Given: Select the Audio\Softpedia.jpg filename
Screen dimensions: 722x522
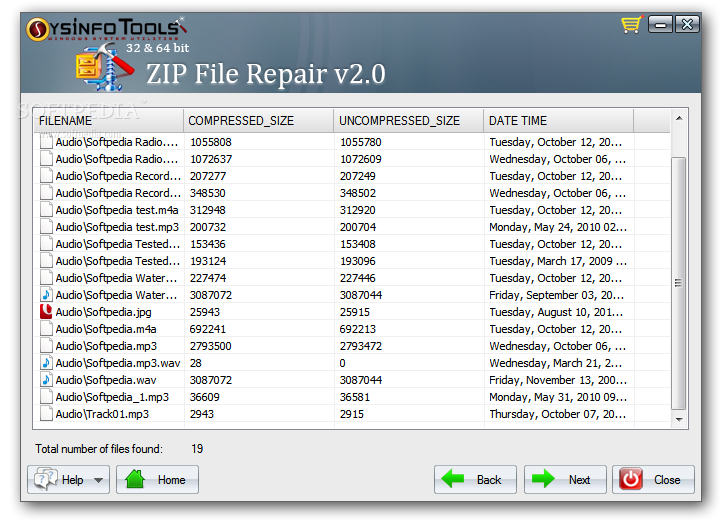Looking at the screenshot, I should (x=103, y=312).
